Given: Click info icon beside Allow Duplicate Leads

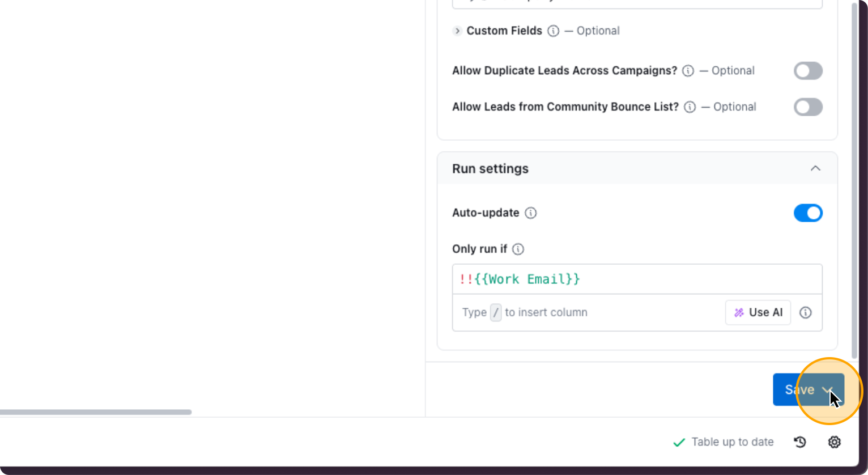Looking at the screenshot, I should pos(688,71).
